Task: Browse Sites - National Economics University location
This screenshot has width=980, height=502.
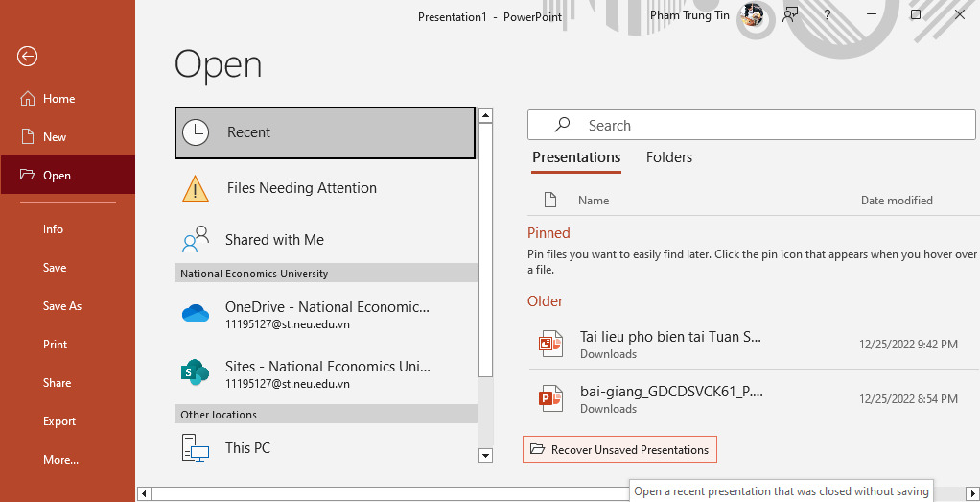Action: 325,373
